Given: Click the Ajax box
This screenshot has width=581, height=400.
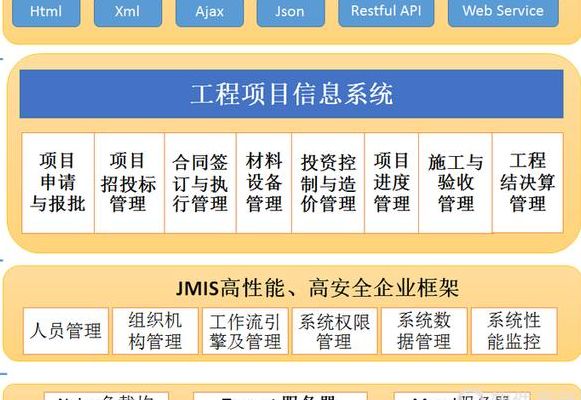Looking at the screenshot, I should pos(210,12).
